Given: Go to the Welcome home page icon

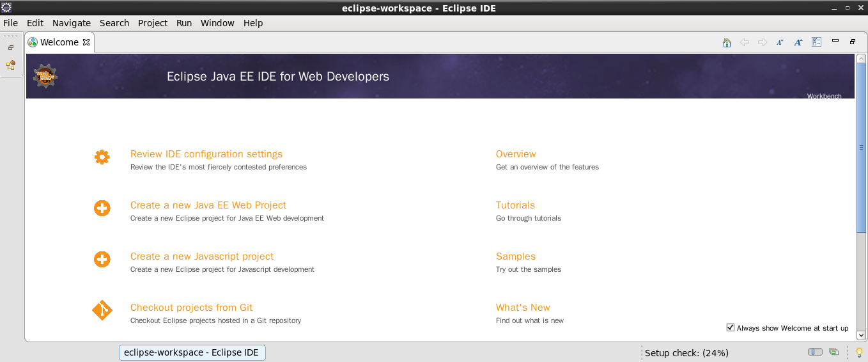Looking at the screenshot, I should [x=727, y=42].
